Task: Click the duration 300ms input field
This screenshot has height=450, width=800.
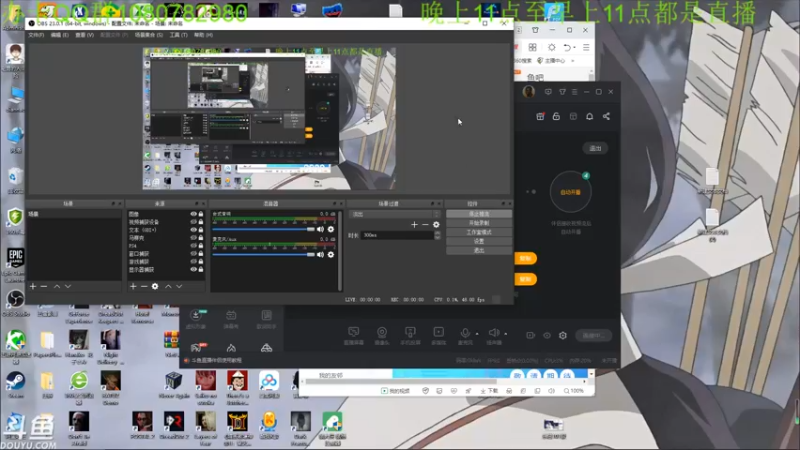Action: [x=397, y=235]
